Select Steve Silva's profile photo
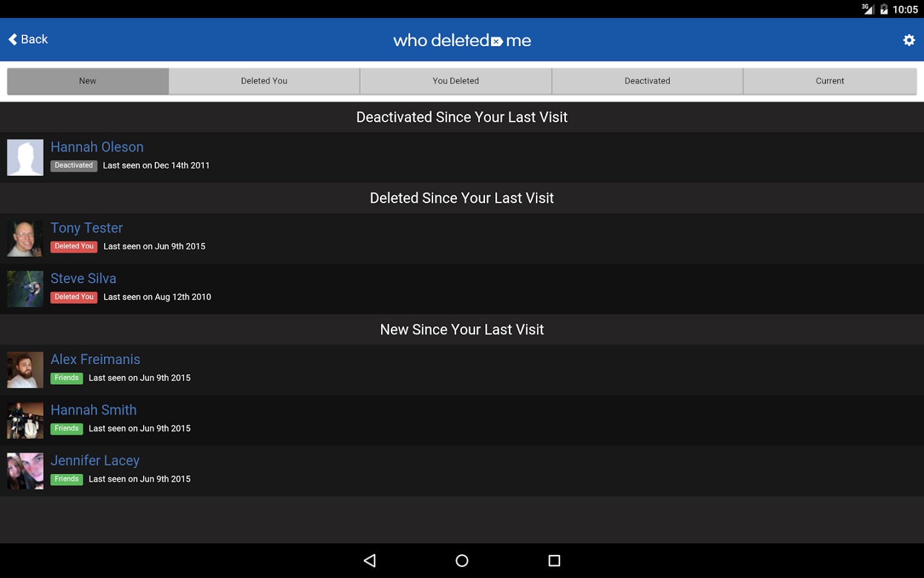 pyautogui.click(x=24, y=288)
